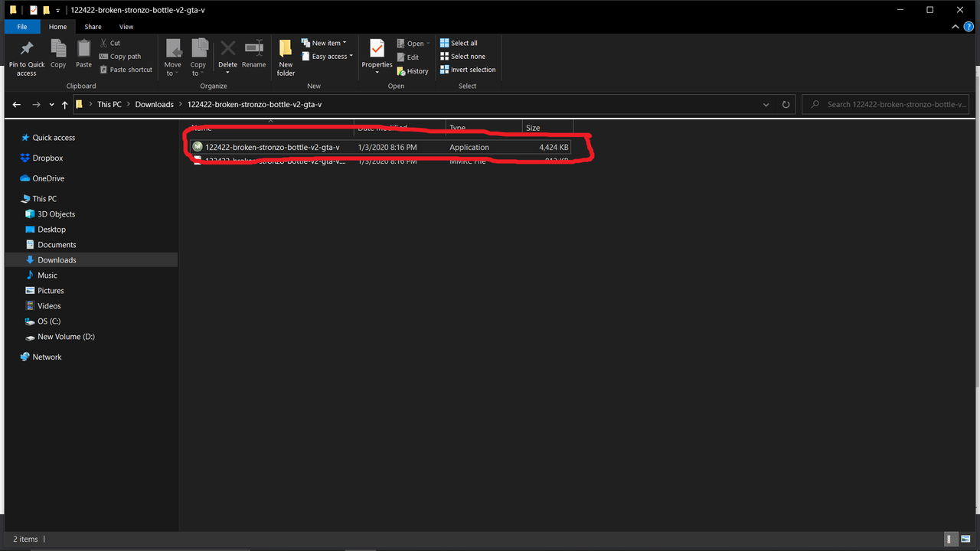980x551 pixels.
Task: Open the File menu tab
Action: pos(22,27)
